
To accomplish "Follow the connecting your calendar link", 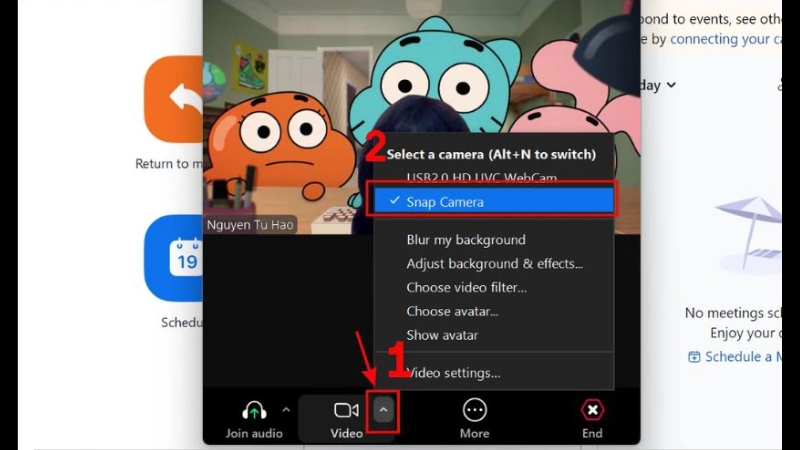I will click(x=725, y=39).
